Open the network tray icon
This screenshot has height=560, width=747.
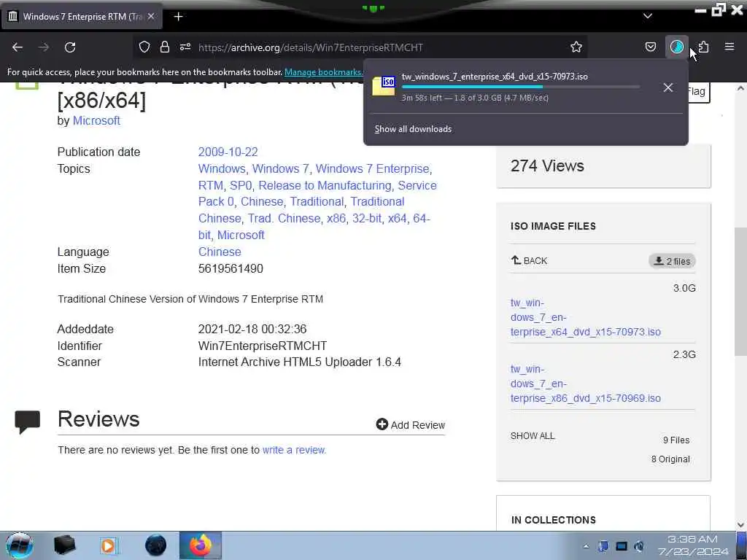tap(622, 546)
